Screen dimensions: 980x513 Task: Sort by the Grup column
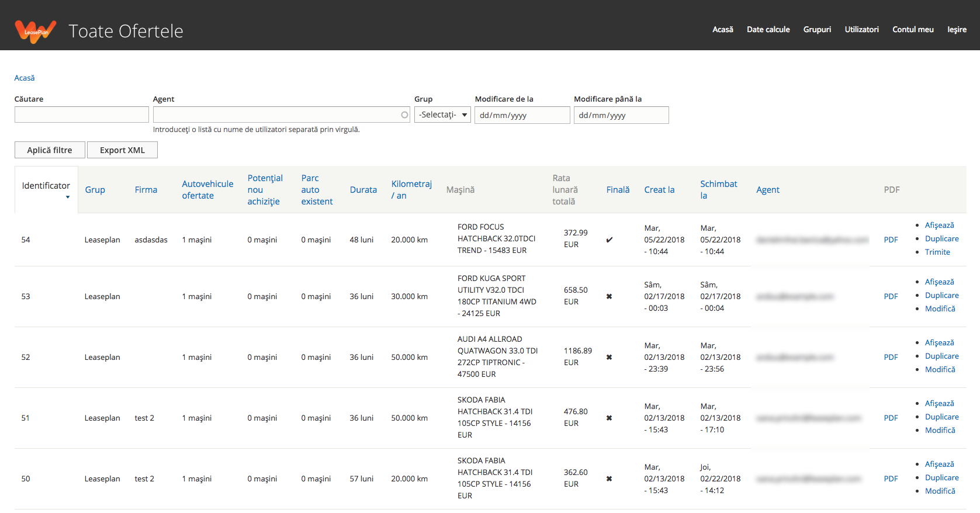click(x=95, y=190)
